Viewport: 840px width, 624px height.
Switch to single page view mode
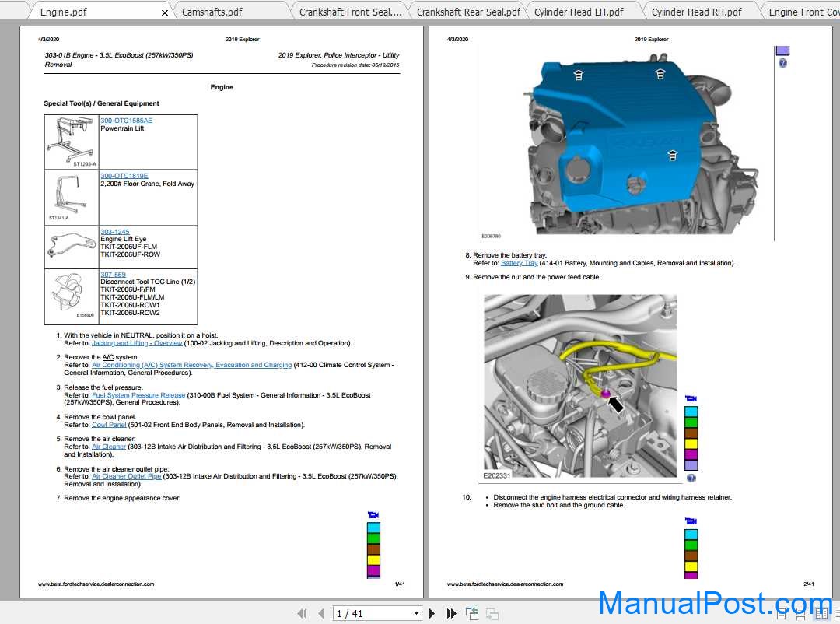tap(782, 615)
